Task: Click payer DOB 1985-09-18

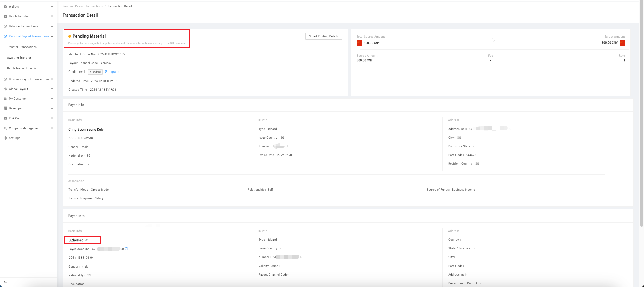Action: tap(80, 138)
